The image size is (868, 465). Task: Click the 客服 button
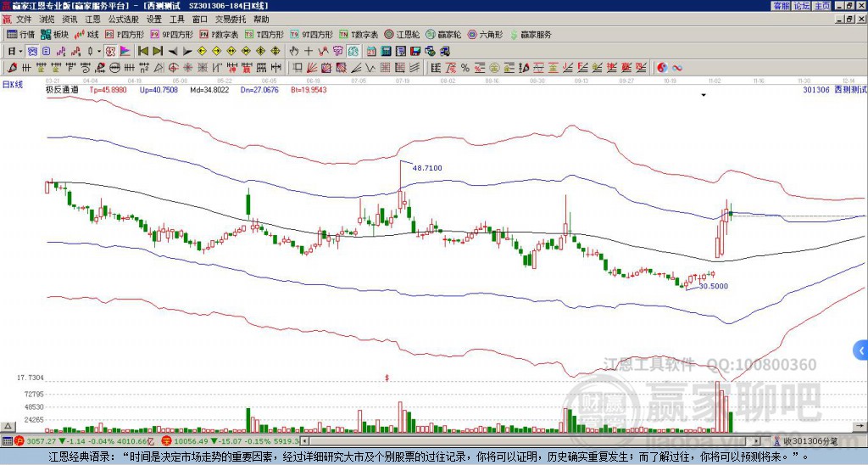781,6
